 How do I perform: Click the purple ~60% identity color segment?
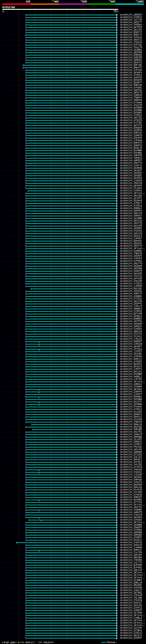tap(73, 4)
